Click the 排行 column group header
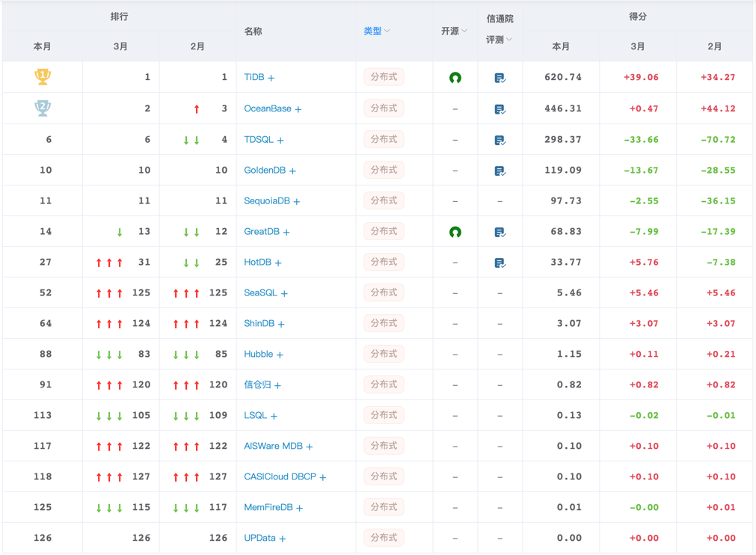Image resolution: width=756 pixels, height=555 pixels. point(119,16)
